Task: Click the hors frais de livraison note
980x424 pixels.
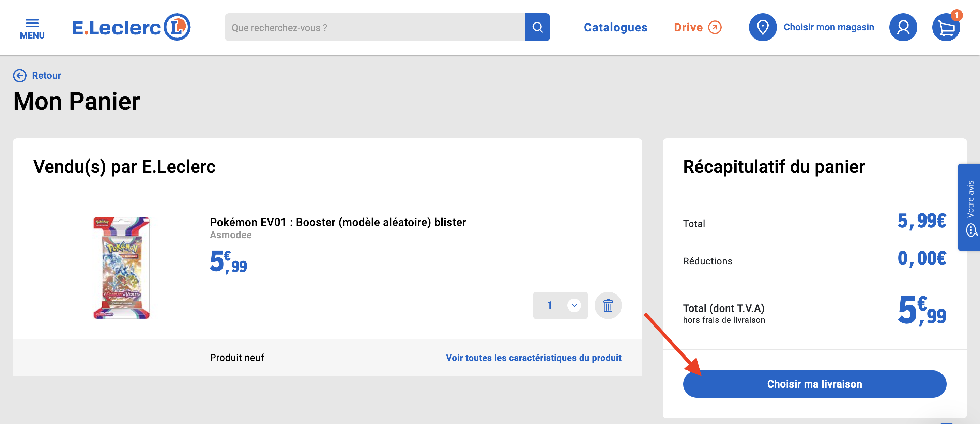Action: [724, 320]
